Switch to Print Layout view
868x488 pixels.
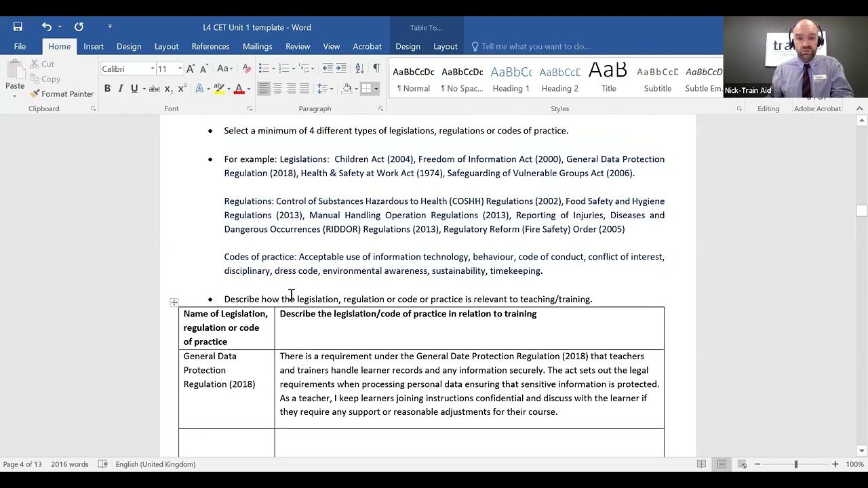(722, 464)
